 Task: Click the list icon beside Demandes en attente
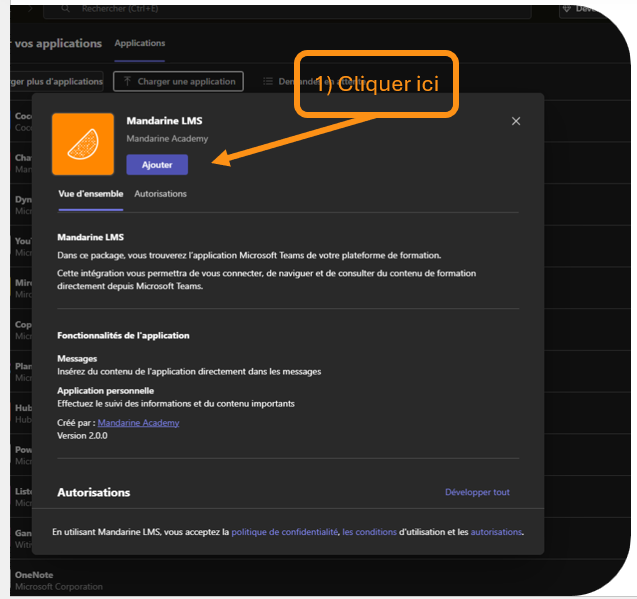tap(268, 81)
